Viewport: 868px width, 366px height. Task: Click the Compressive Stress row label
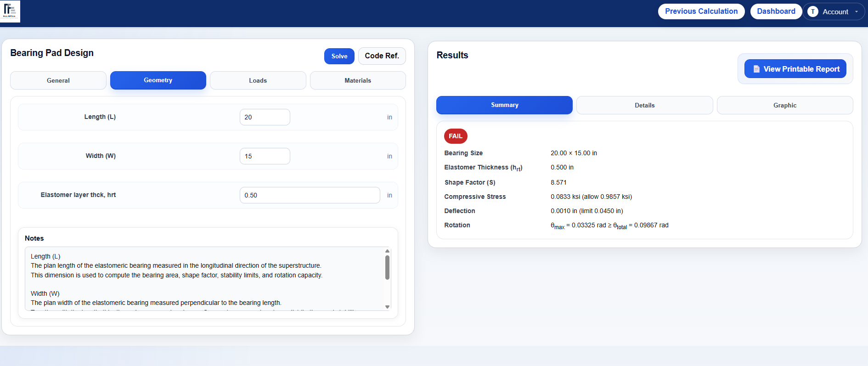[x=475, y=197]
